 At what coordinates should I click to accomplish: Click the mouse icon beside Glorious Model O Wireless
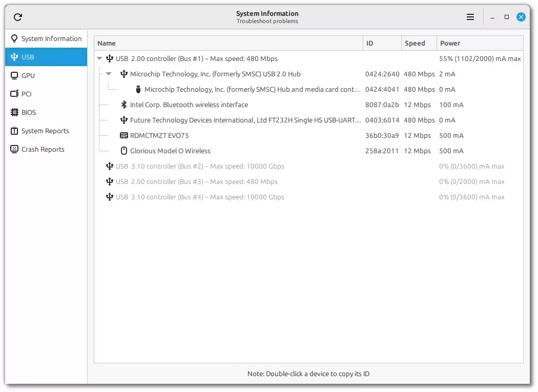click(x=123, y=151)
